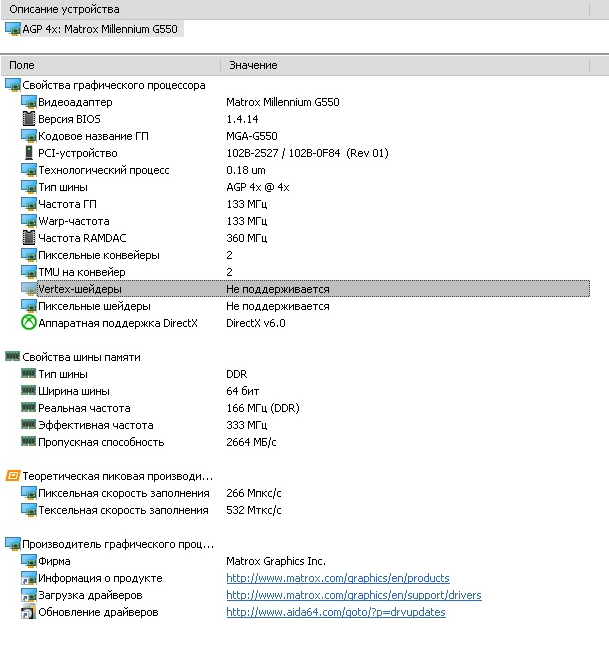Click the chip icon beside Частота RAMDAC
The width and height of the screenshot is (609, 652).
coord(29,238)
